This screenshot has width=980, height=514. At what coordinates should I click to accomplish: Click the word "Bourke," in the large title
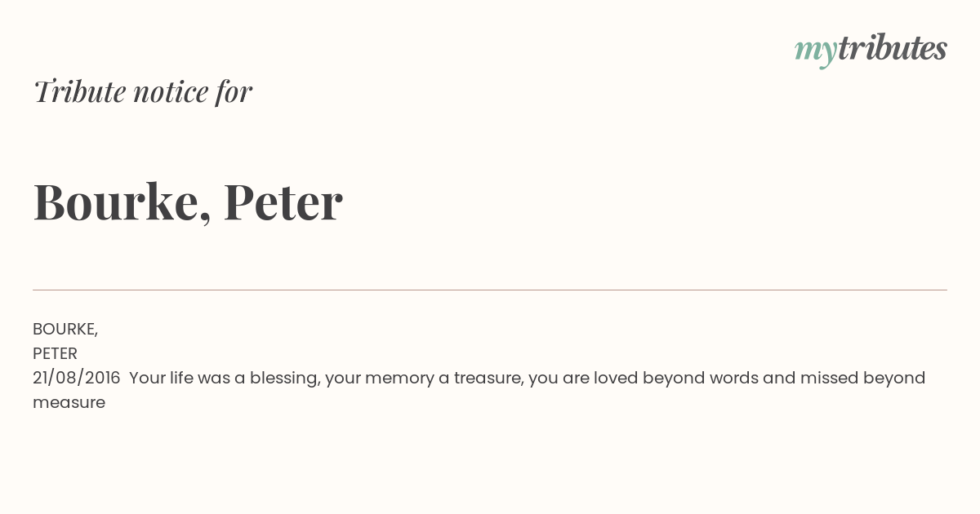[122, 202]
